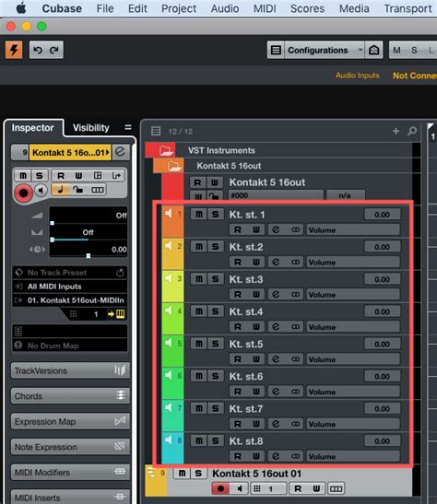The height and width of the screenshot is (504, 437).
Task: Adjust the Inspector volume fader handle
Action: point(53,223)
